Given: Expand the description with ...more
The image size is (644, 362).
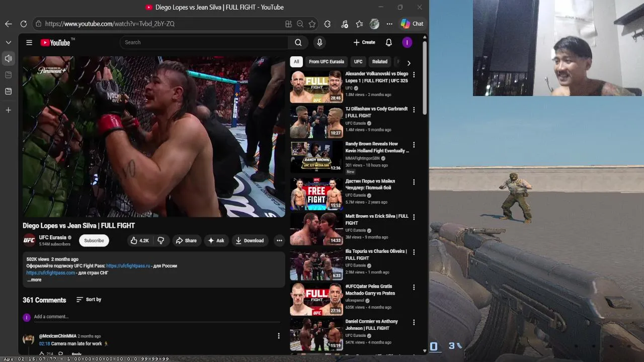Looking at the screenshot, I should (x=34, y=280).
